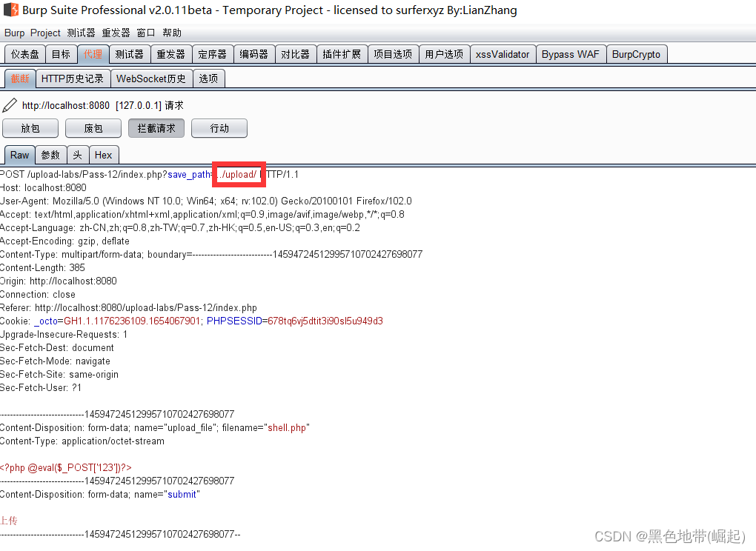Screen dimensions: 756x551
Task: Toggle the 拦截请求 intercept button
Action: pos(156,128)
